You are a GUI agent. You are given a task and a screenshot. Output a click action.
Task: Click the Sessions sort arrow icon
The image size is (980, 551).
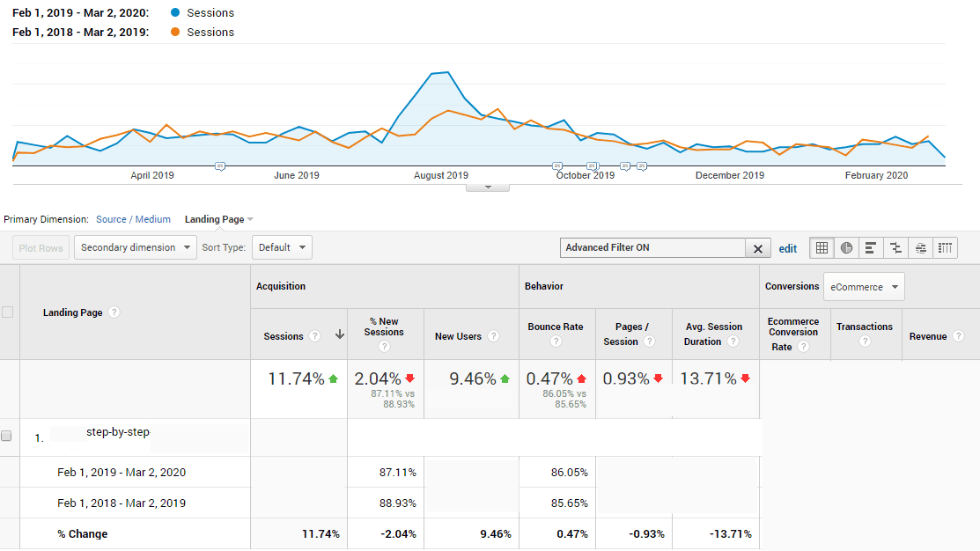[339, 336]
